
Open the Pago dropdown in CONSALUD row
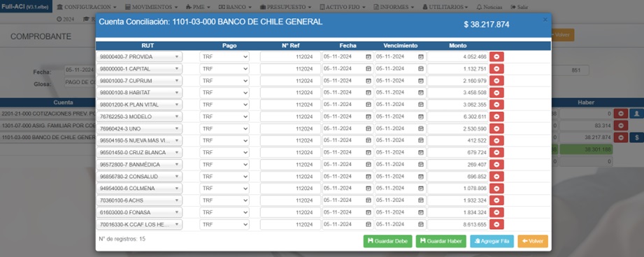pos(224,177)
